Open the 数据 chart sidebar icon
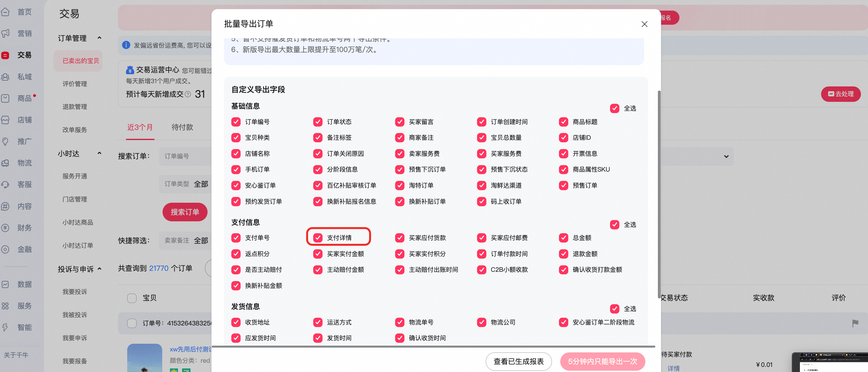The image size is (868, 372). 5,284
